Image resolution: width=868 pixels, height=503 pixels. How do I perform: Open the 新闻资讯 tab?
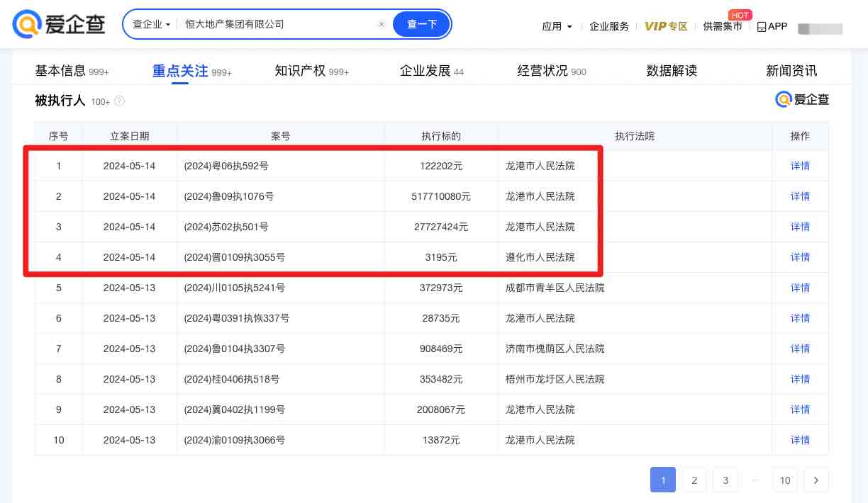tap(791, 71)
